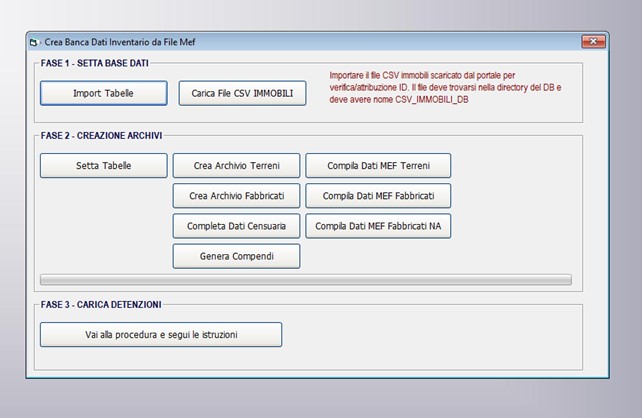Click the red CSV import instructions text
This screenshot has height=418, width=642.
pos(445,87)
